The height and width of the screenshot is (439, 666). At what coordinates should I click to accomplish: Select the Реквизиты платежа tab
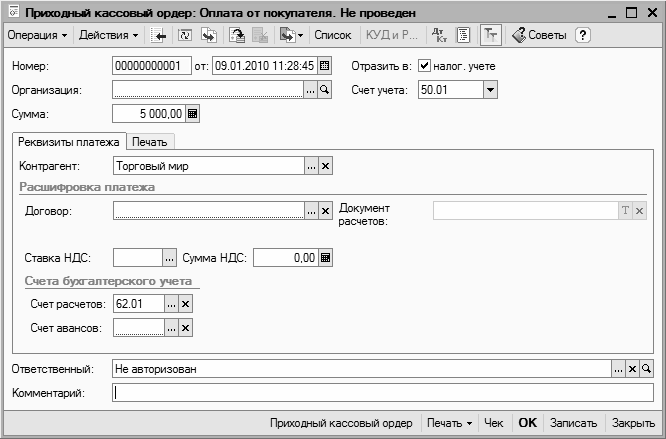(x=69, y=142)
